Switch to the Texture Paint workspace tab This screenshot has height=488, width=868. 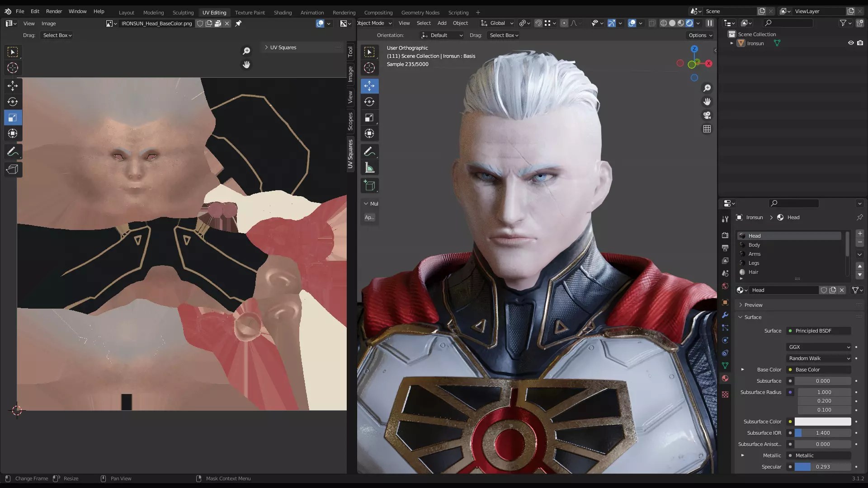250,13
